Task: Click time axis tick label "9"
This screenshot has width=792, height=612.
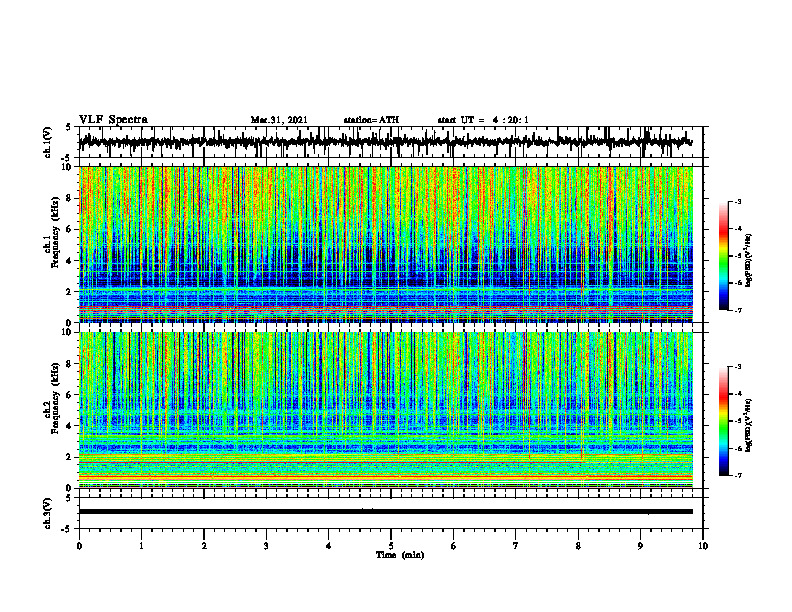Action: tap(640, 546)
